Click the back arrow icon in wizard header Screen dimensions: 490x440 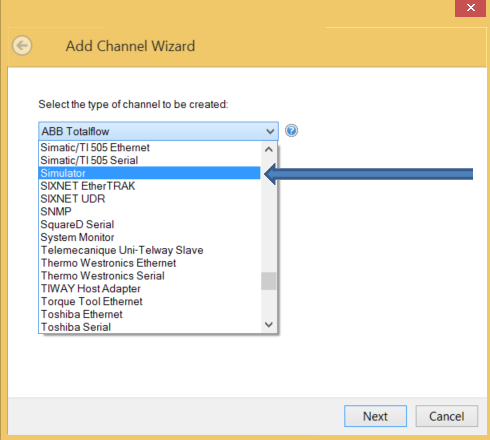point(22,45)
